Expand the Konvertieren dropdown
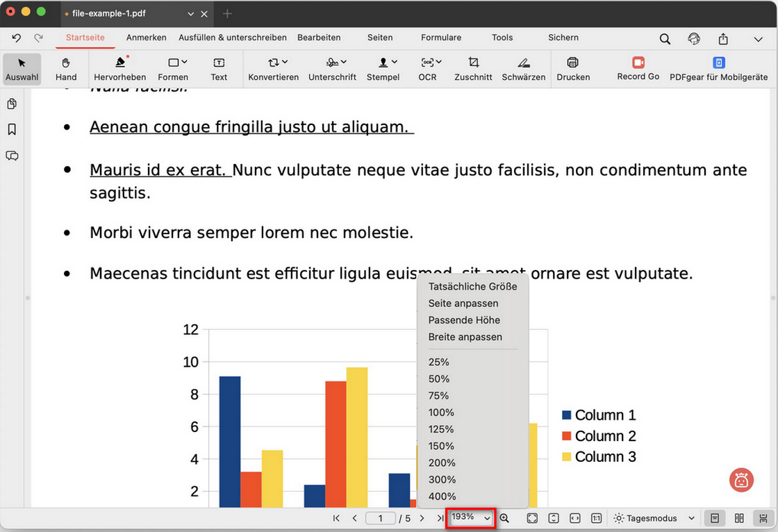 274,69
